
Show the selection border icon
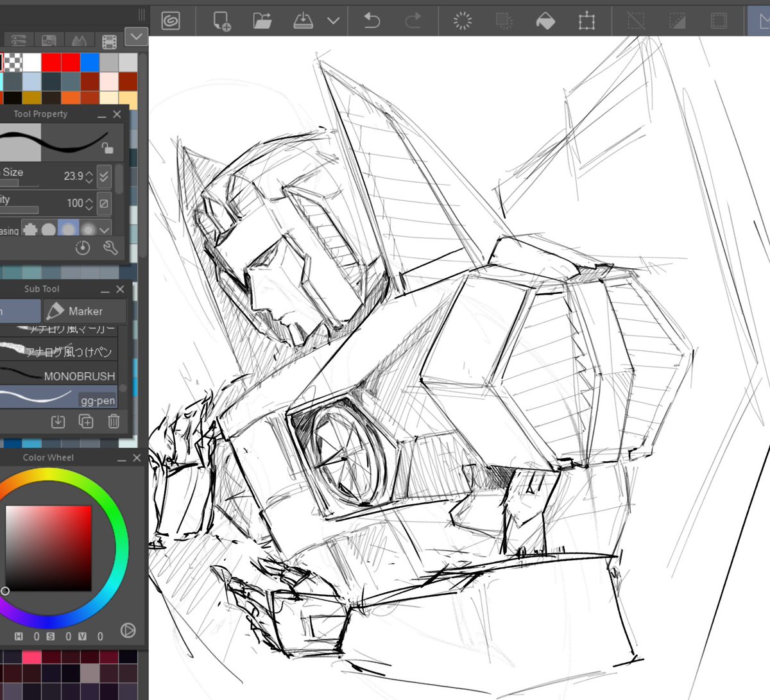pyautogui.click(x=719, y=21)
